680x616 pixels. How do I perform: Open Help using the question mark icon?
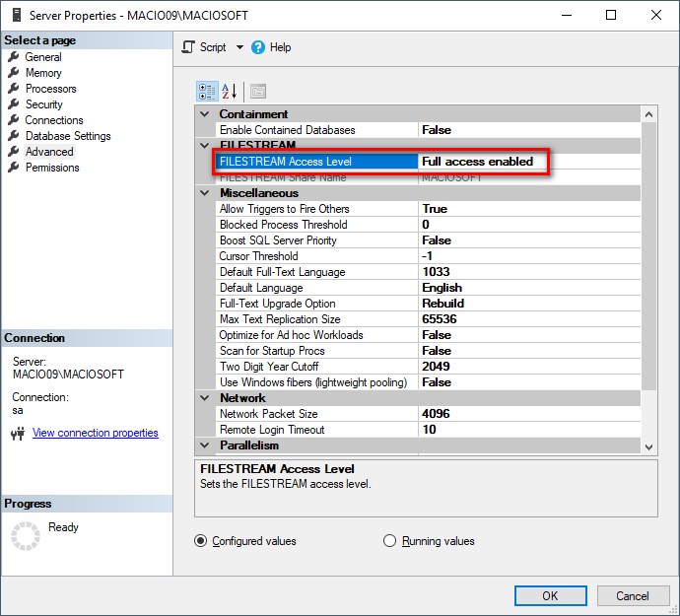(x=259, y=47)
